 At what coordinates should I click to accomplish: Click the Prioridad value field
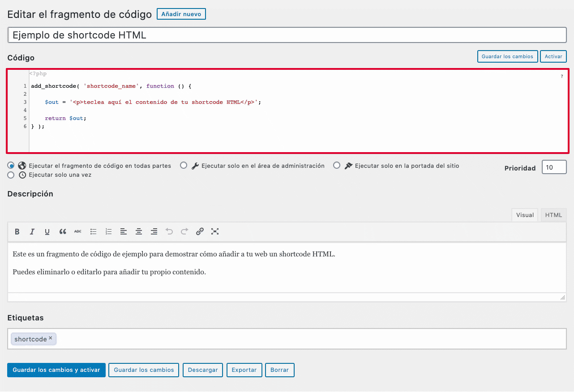click(x=554, y=167)
